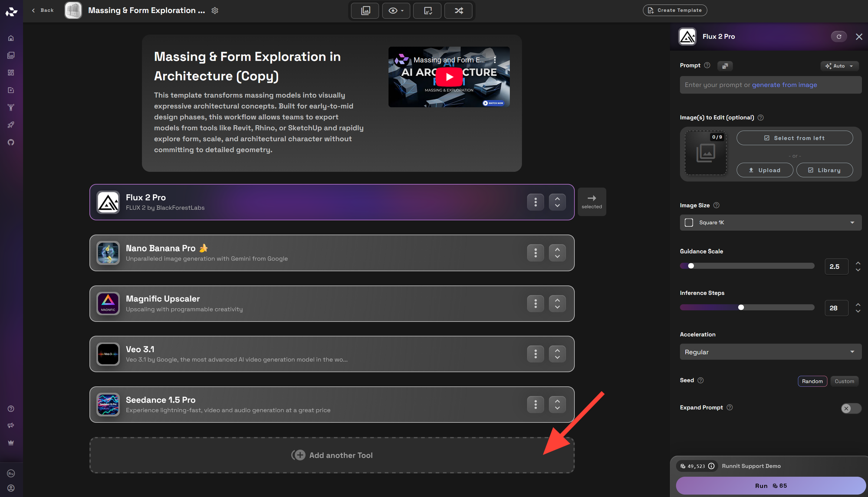868x497 pixels.
Task: Open the image gallery icon in top toolbar
Action: [x=365, y=10]
